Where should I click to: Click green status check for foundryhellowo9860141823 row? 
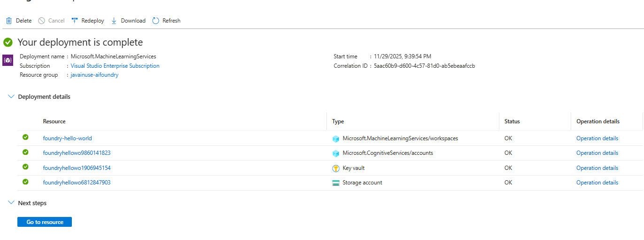click(25, 152)
